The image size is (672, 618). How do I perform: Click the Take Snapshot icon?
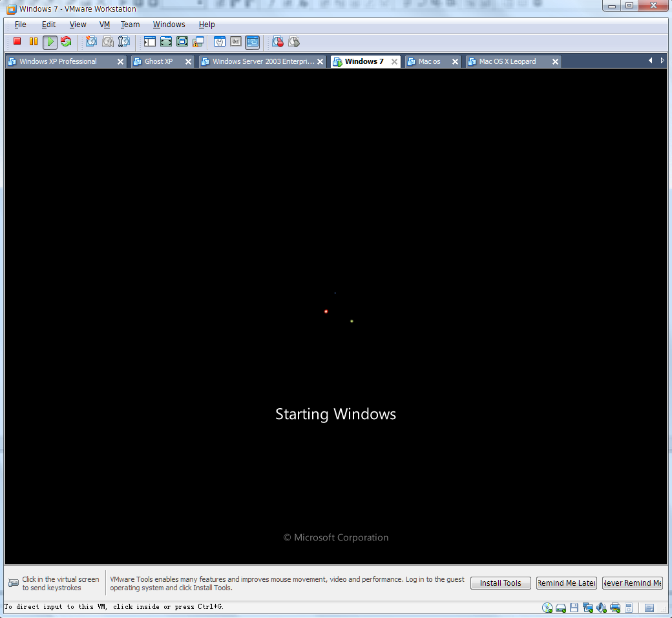(91, 41)
